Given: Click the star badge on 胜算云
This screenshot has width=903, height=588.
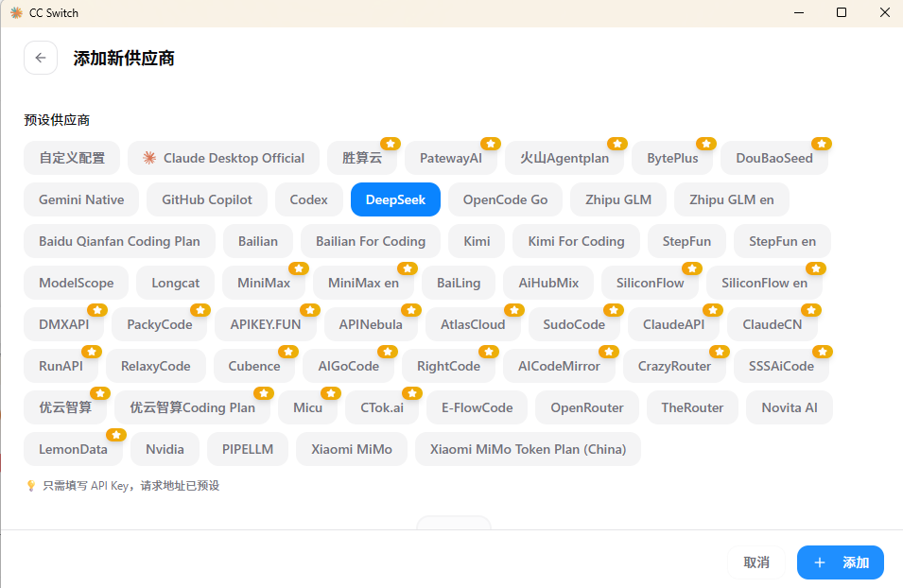Looking at the screenshot, I should click(390, 144).
